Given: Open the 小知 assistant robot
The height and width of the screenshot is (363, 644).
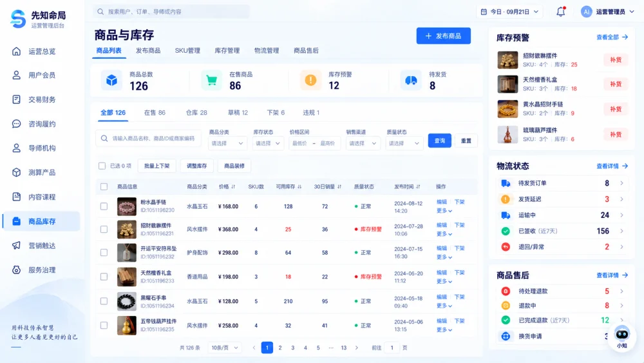Looking at the screenshot, I should (622, 337).
